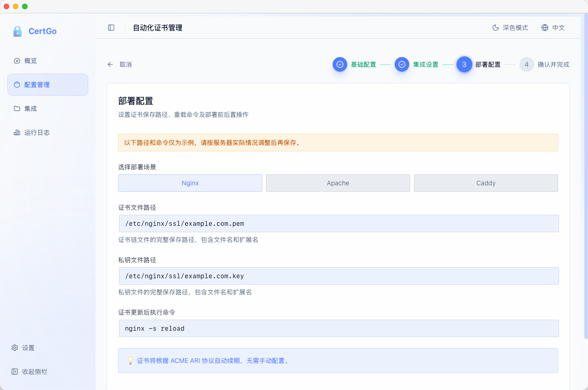Click the step 4 circle 确认并完成
The width and height of the screenshot is (588, 390).
tap(527, 64)
